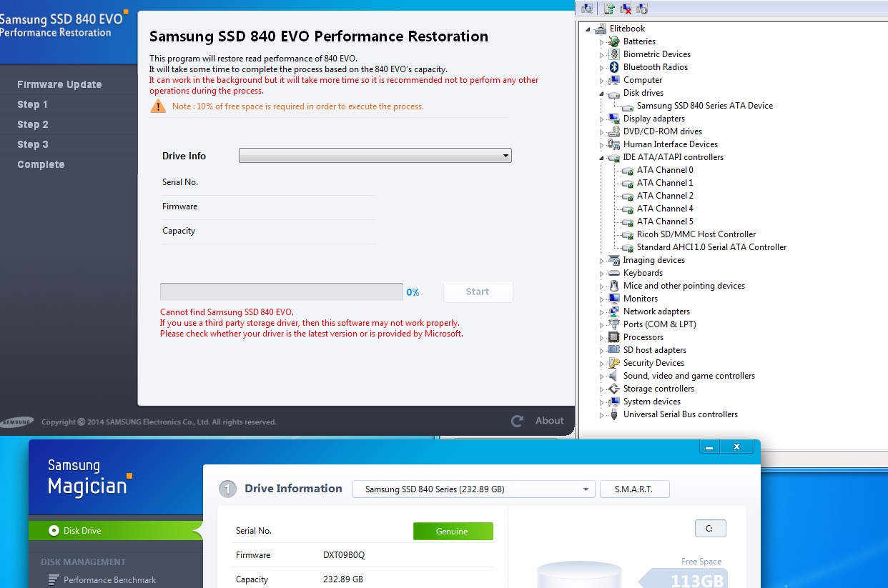Screen dimensions: 888x588
Task: Select ATA Channel 5 in the device tree
Action: tap(665, 221)
